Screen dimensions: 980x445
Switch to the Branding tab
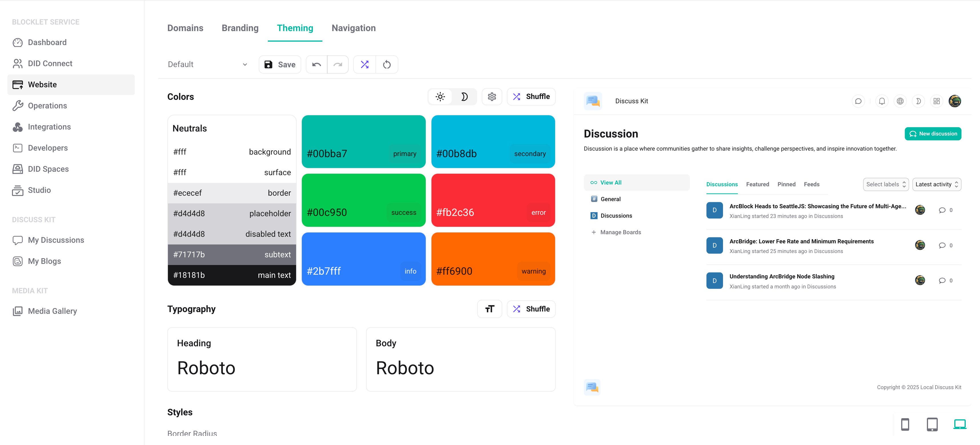pyautogui.click(x=240, y=28)
